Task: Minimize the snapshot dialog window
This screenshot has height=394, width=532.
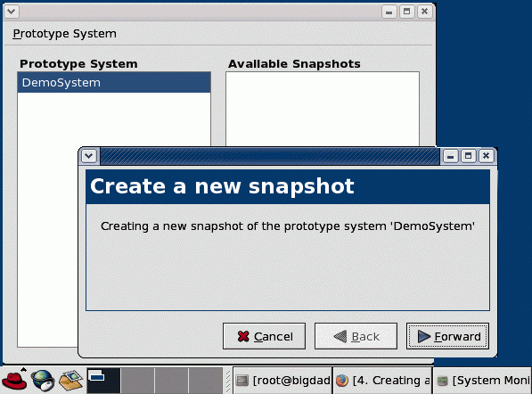Action: click(451, 156)
